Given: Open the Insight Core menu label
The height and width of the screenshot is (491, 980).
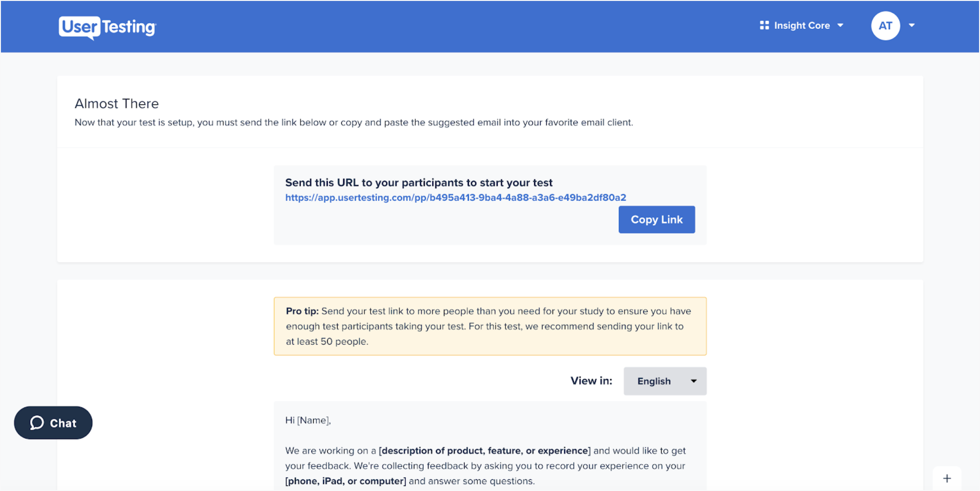Looking at the screenshot, I should tap(802, 25).
